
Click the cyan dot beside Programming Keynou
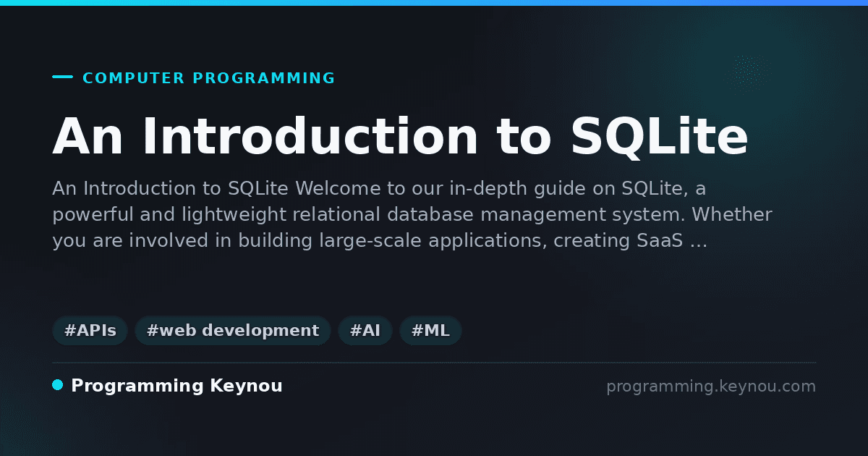coord(58,385)
